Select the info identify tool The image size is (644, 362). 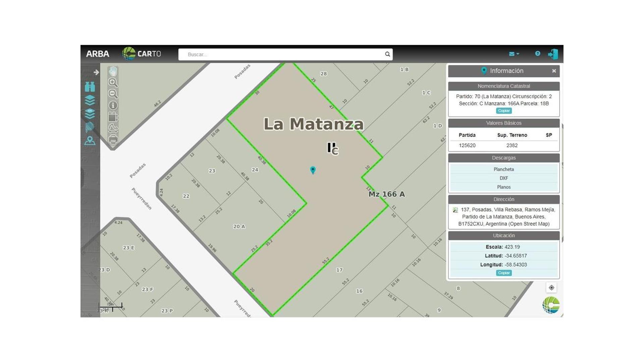pos(113,105)
